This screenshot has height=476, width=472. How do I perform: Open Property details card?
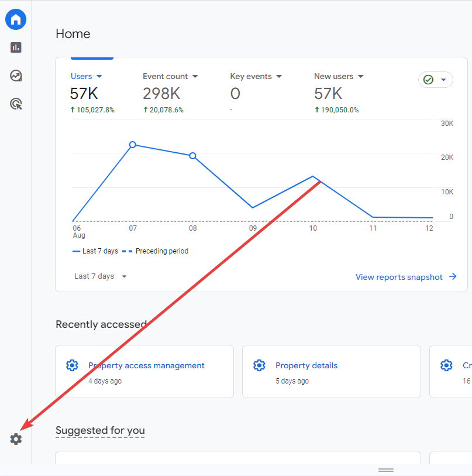(x=306, y=365)
